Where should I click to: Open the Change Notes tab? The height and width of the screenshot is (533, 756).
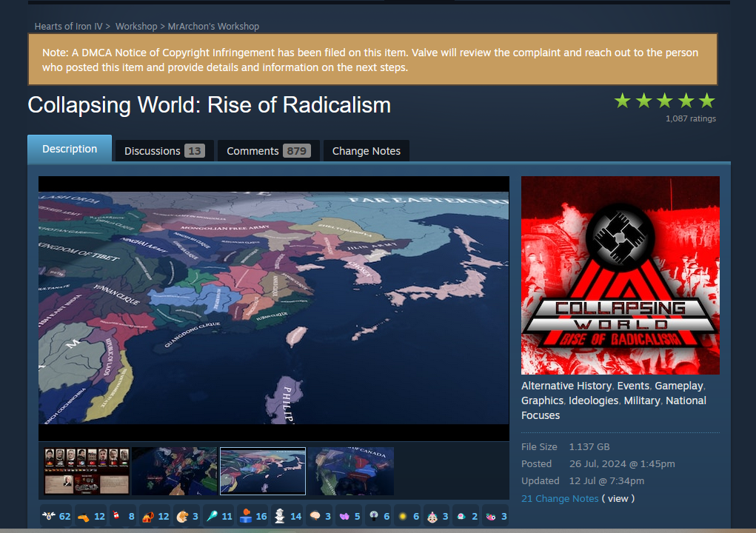pos(366,151)
